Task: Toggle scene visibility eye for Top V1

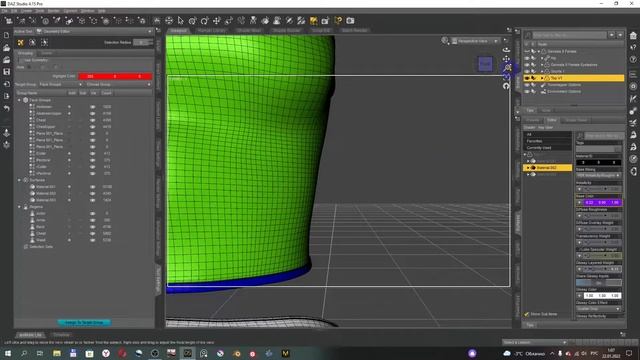Action: coord(527,78)
